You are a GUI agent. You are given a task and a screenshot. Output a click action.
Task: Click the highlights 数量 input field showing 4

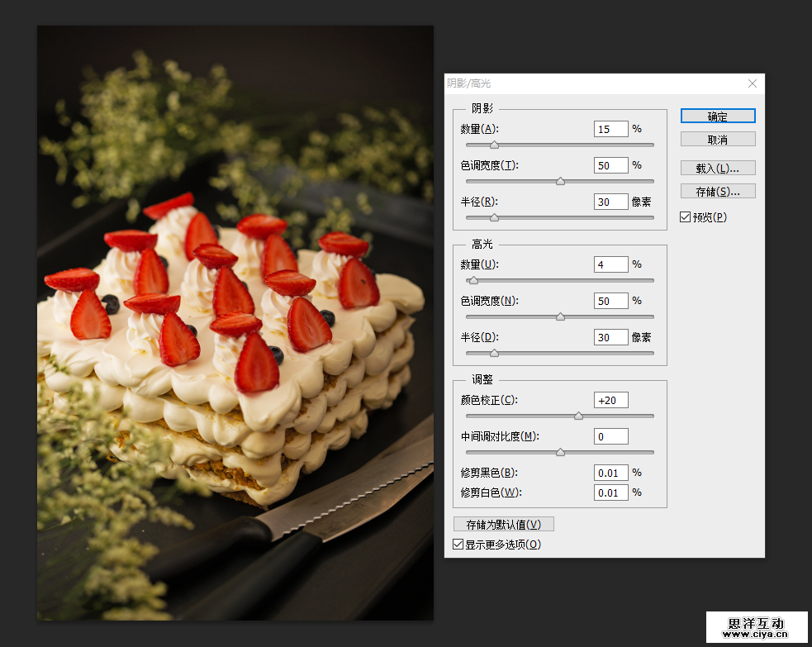coord(610,264)
